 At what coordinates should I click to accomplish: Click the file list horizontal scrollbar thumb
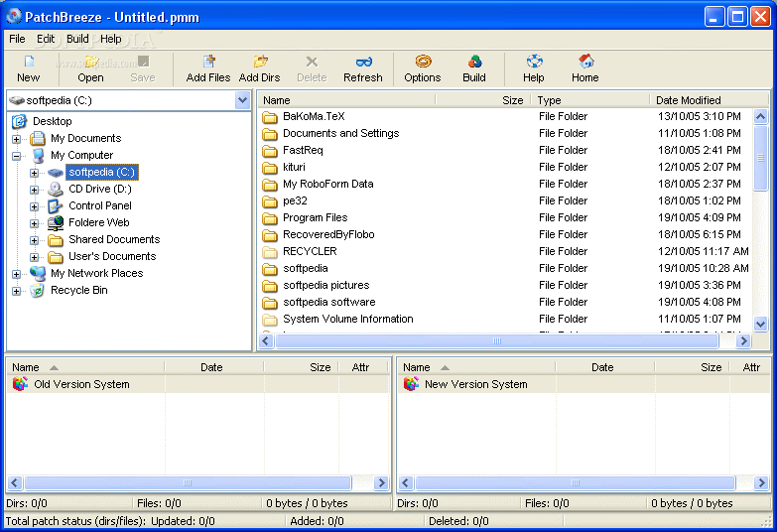tap(497, 340)
